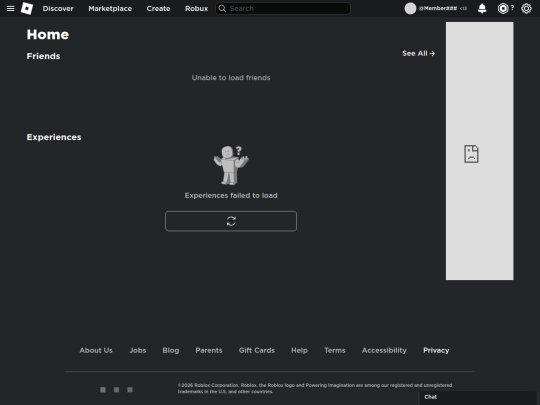
Task: Click See All friends link
Action: click(418, 53)
